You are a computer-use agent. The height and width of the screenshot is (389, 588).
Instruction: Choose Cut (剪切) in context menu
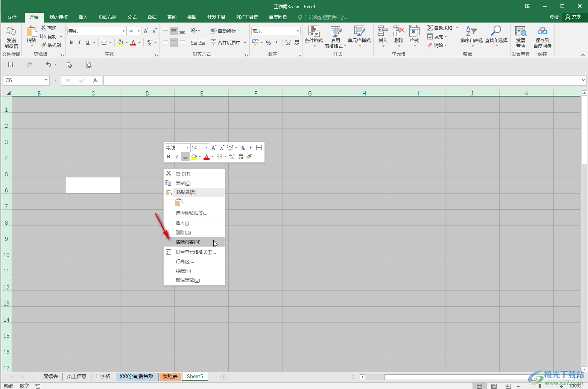click(x=194, y=174)
